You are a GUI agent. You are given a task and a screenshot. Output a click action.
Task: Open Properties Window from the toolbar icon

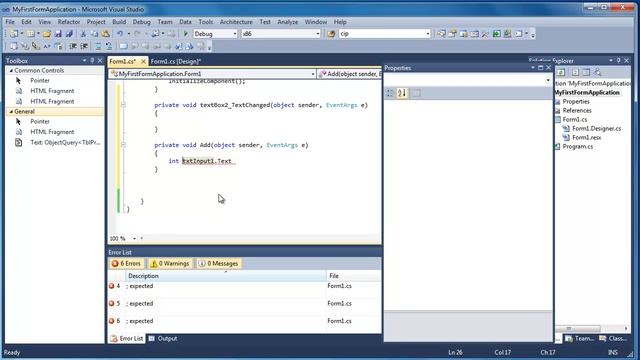click(452, 34)
